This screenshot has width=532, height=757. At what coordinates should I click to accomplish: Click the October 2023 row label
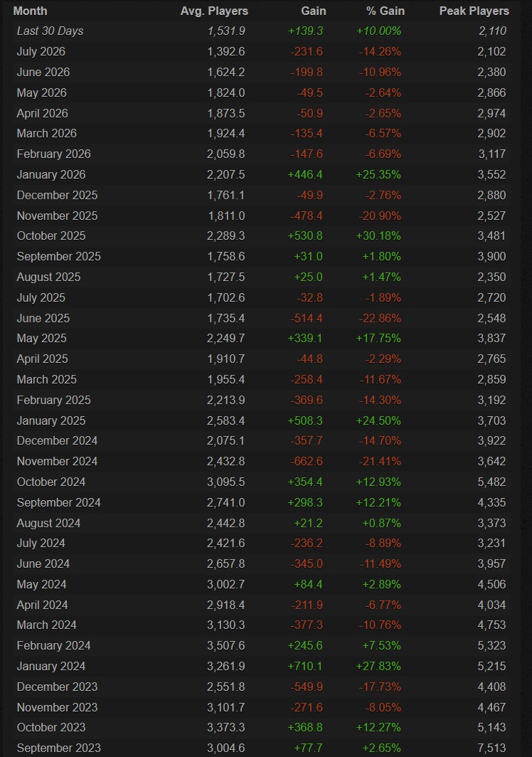click(51, 728)
